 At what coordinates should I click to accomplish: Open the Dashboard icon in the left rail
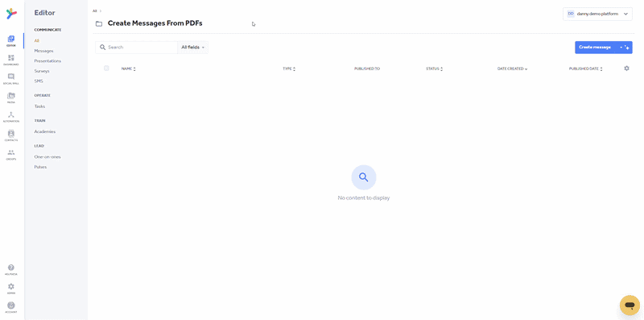(11, 60)
